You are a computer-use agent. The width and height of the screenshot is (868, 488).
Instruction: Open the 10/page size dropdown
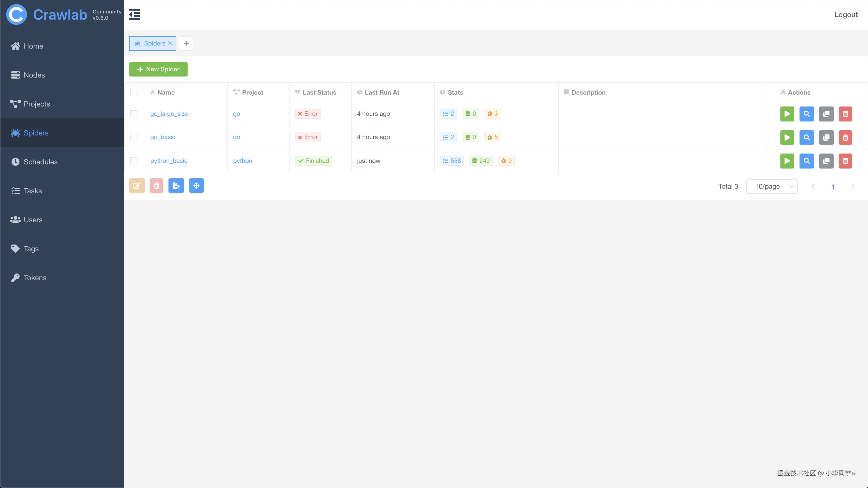coord(772,187)
